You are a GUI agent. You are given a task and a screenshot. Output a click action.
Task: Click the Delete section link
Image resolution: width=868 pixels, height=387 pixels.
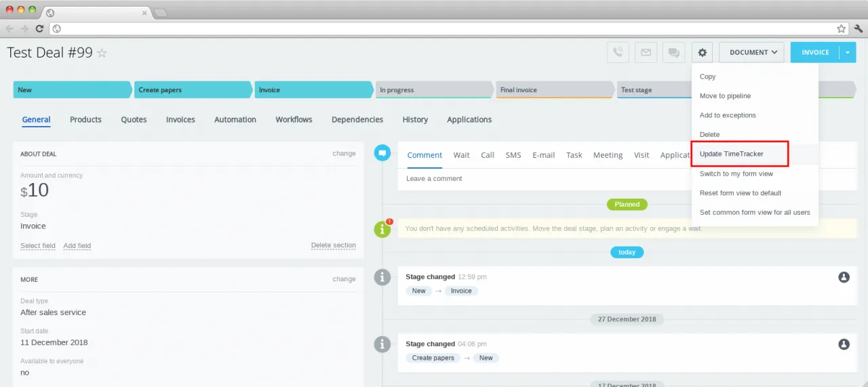(x=333, y=245)
